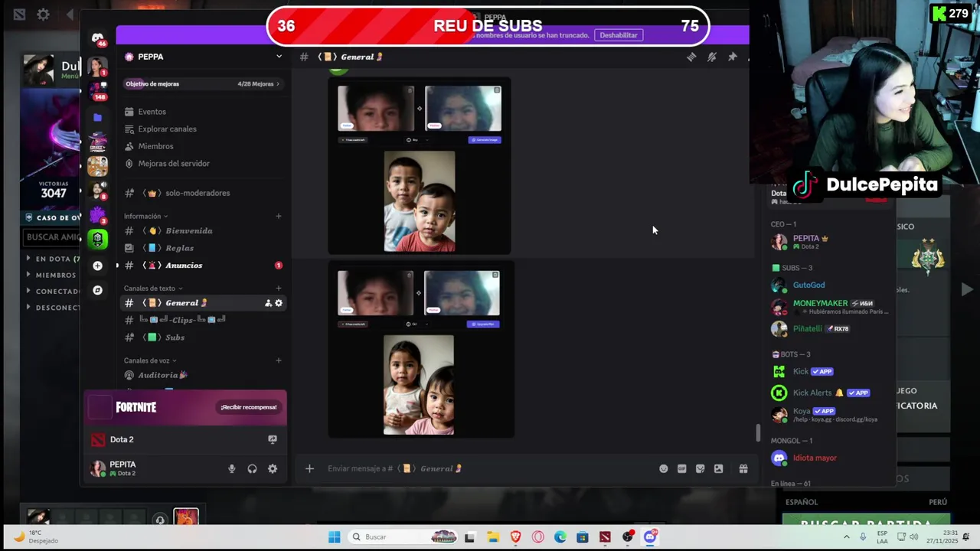
Task: Open Discord direct messages home icon
Action: 97,37
